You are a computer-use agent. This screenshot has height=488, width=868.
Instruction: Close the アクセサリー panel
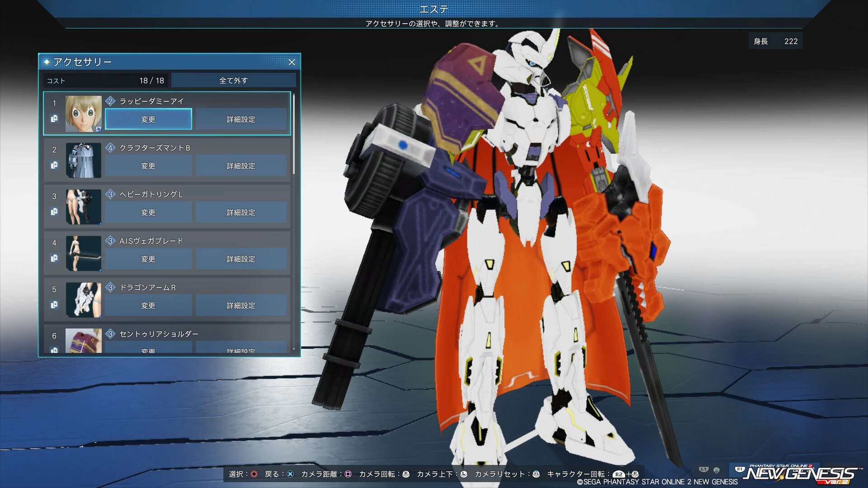(292, 62)
